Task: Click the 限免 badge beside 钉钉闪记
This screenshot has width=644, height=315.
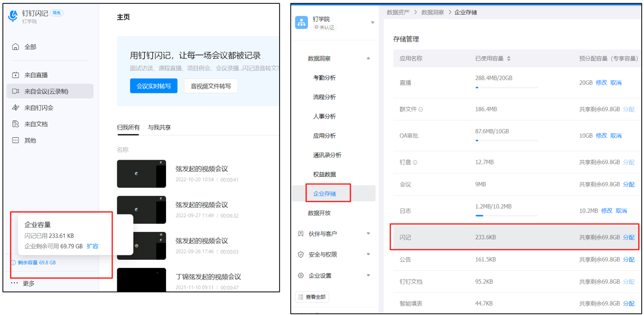Action: 57,13
